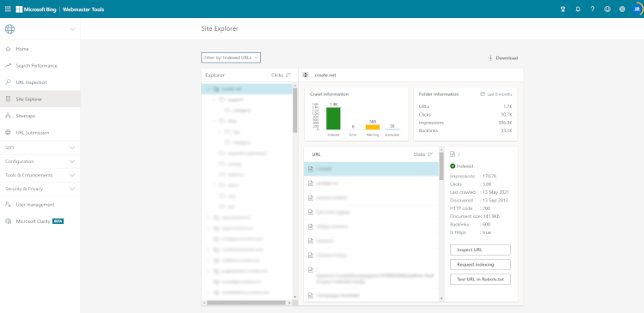Click the Download button
The width and height of the screenshot is (644, 313).
(502, 57)
